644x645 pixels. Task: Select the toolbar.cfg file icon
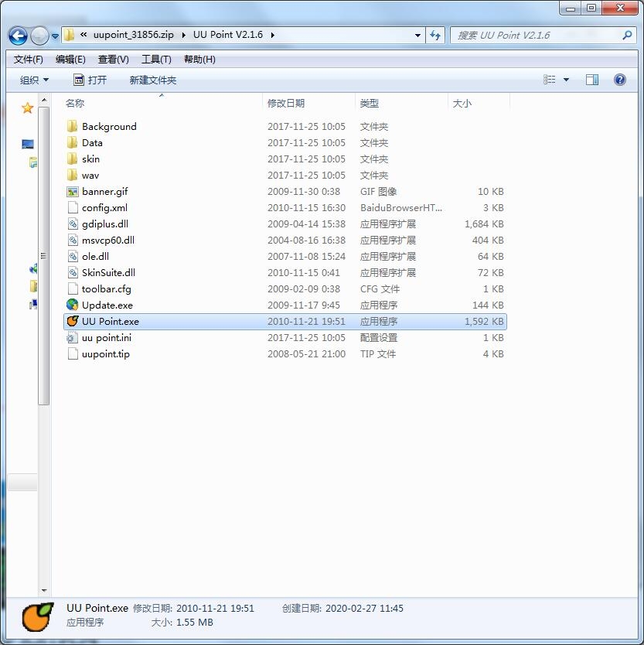(73, 288)
